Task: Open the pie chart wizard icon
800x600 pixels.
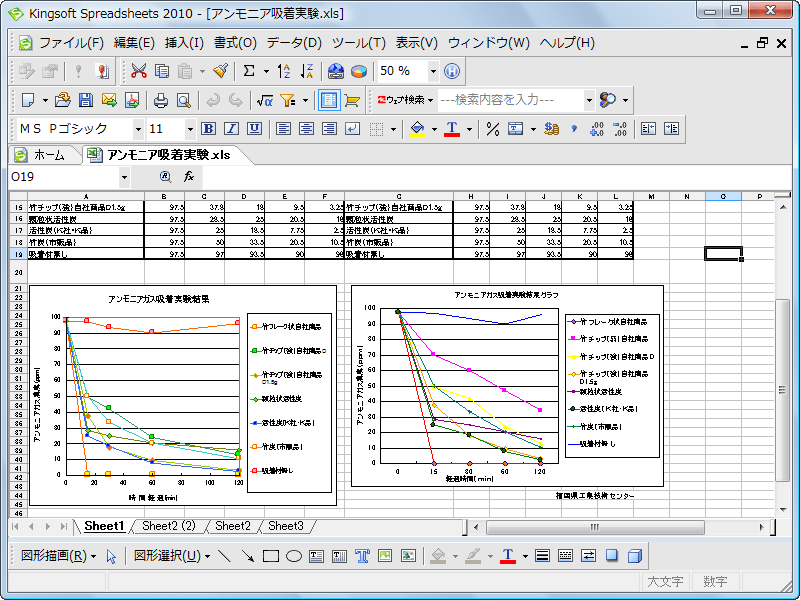Action: point(359,71)
